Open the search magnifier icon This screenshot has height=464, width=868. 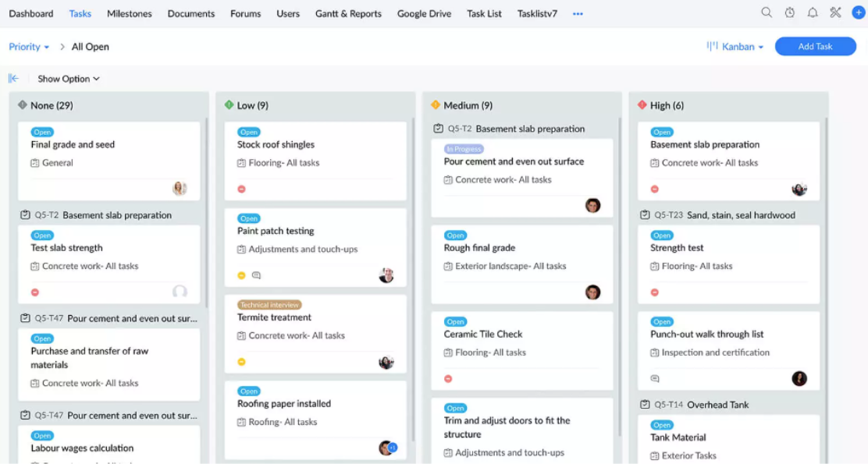point(767,12)
